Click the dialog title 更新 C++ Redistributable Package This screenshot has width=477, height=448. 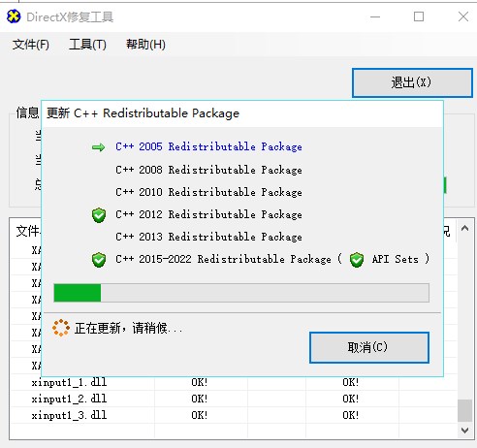tap(143, 113)
